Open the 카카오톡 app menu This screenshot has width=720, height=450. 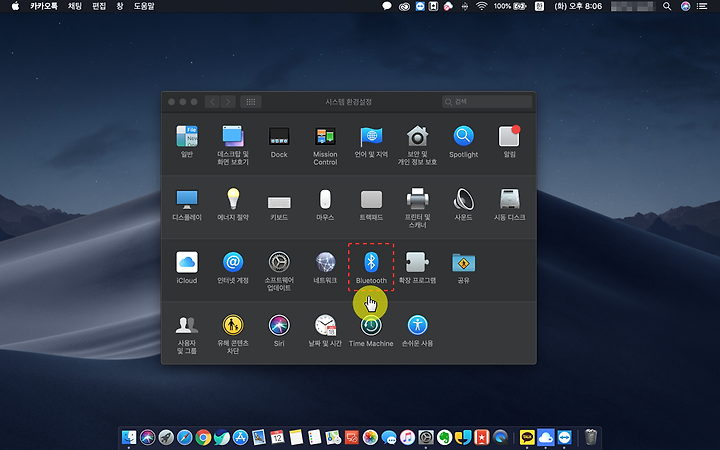[44, 6]
